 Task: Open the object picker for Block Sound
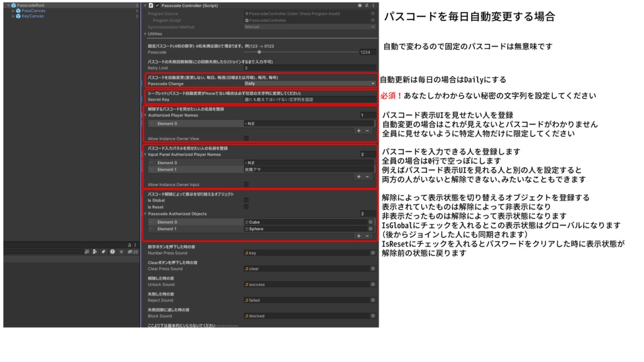click(372, 315)
